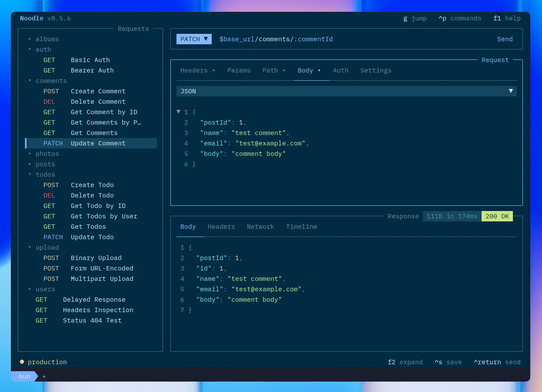Open the response Timeline tab
The height and width of the screenshot is (392, 542).
302,227
